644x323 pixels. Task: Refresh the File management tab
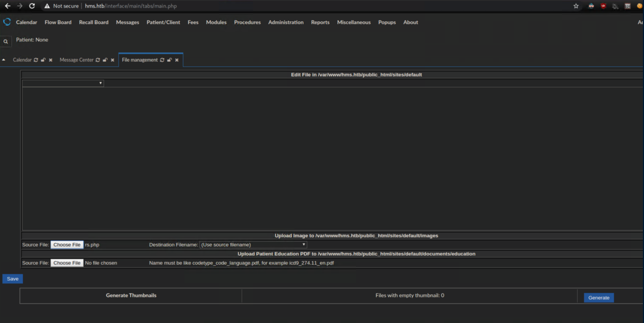[162, 60]
